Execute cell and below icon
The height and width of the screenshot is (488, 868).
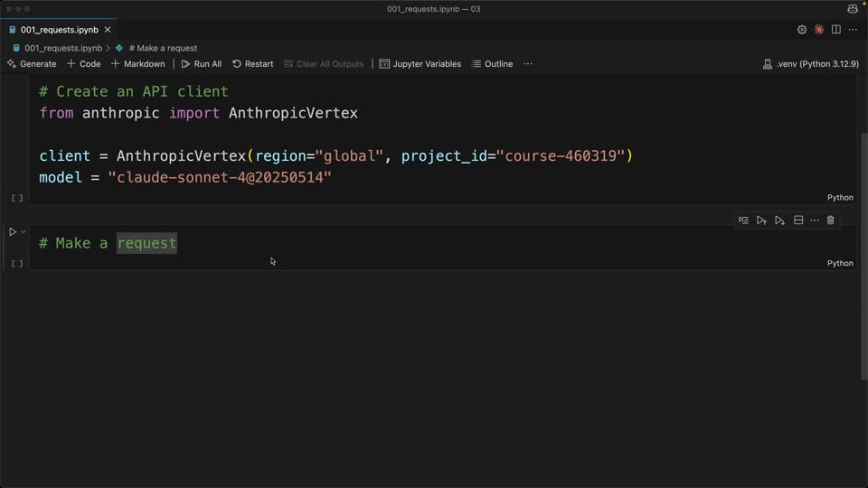click(780, 221)
